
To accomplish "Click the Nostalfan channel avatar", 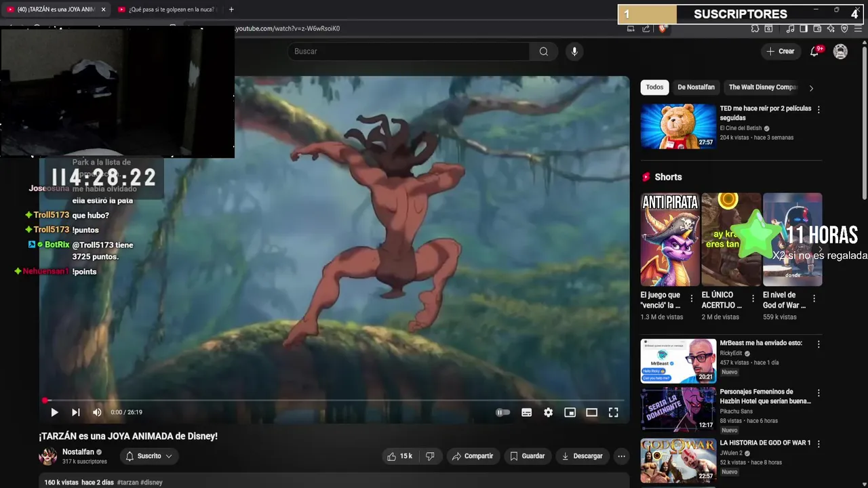I will click(48, 456).
